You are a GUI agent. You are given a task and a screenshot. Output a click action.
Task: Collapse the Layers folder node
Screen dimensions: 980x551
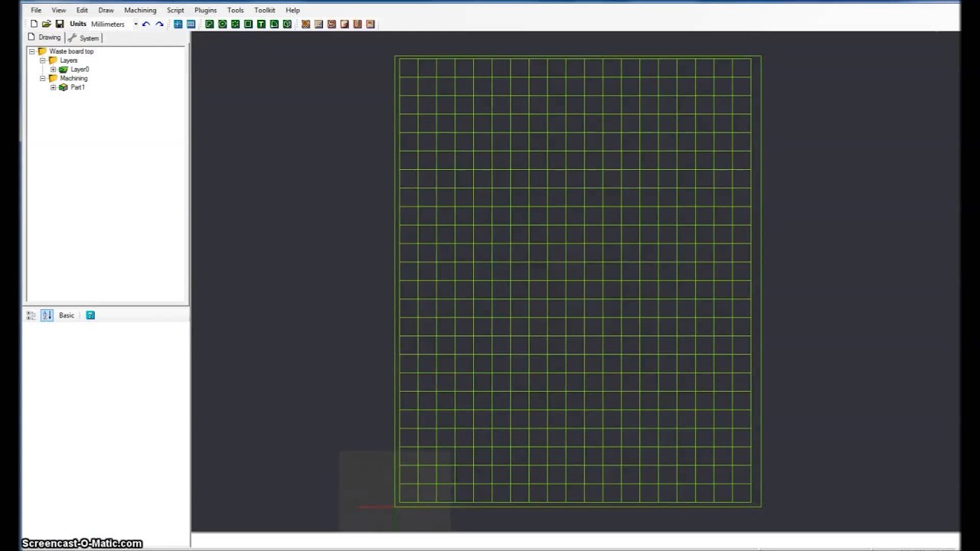coord(43,60)
